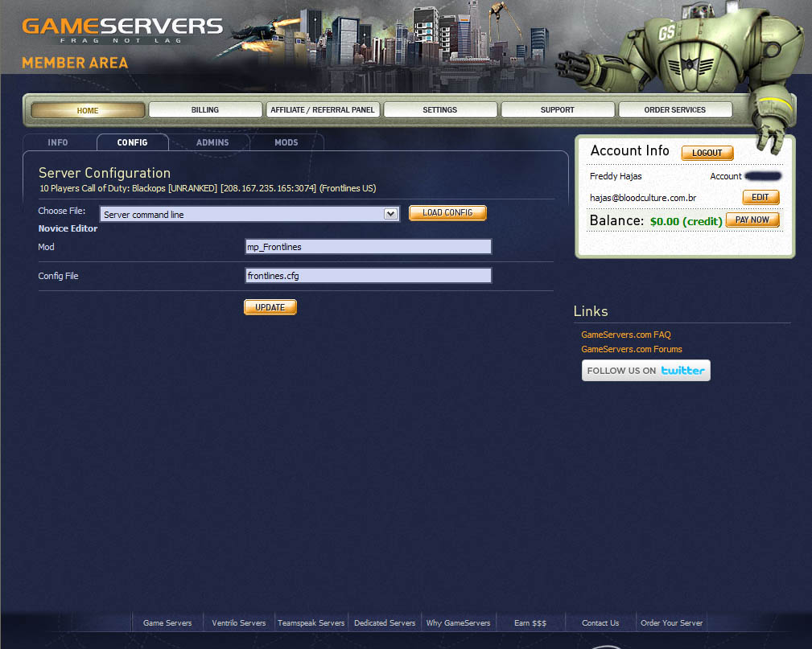
Task: Open Ventrilo Servers footer link
Action: tap(239, 623)
